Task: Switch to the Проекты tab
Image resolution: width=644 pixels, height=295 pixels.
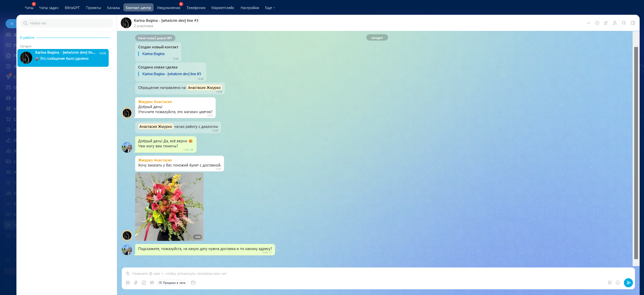Action: (93, 8)
